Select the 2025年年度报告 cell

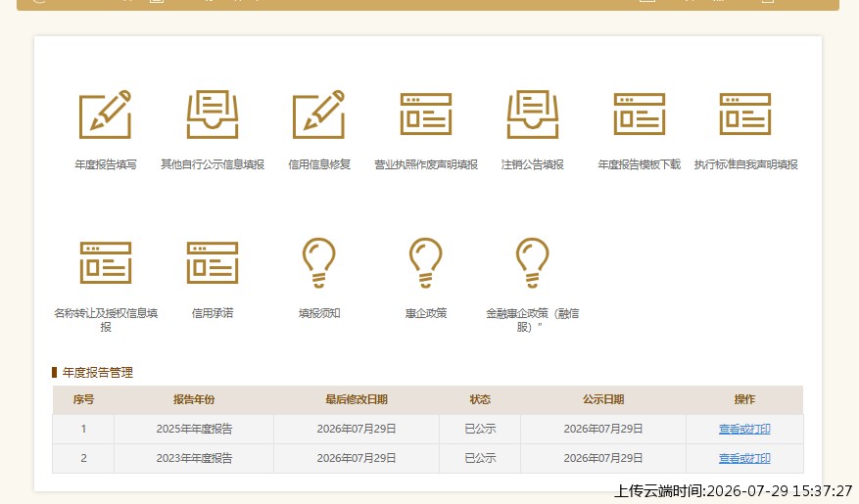pyautogui.click(x=194, y=429)
